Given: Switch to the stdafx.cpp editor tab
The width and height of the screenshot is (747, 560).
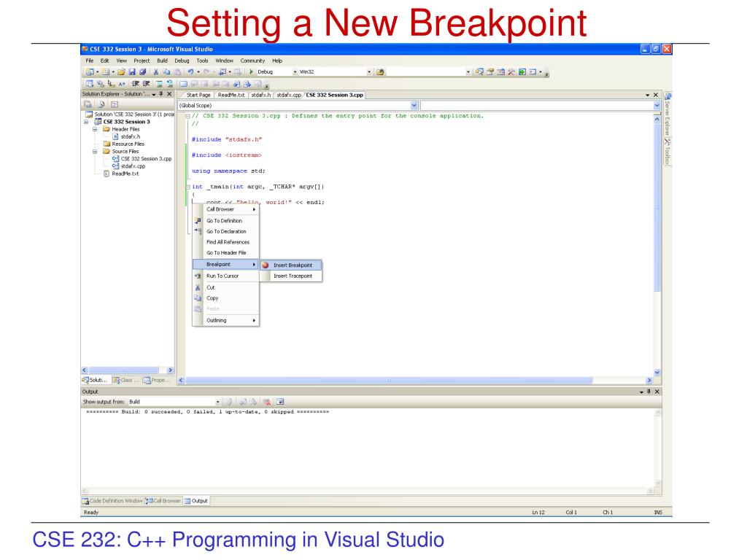Looking at the screenshot, I should (x=289, y=95).
